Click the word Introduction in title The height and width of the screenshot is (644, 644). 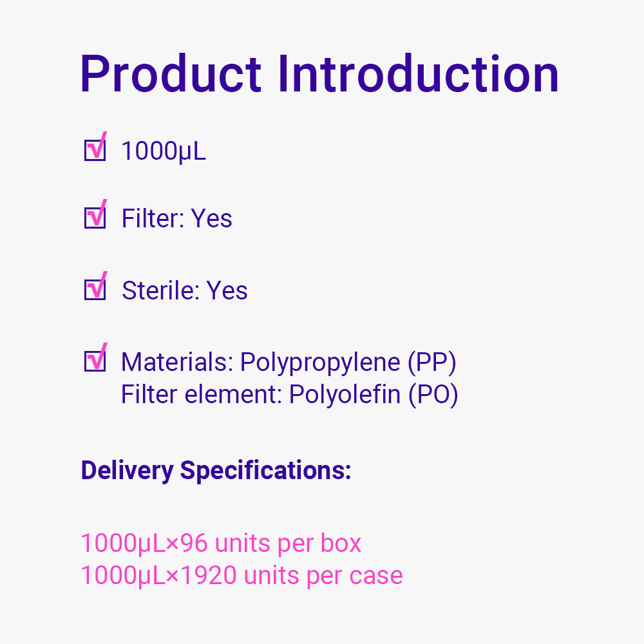(x=418, y=74)
